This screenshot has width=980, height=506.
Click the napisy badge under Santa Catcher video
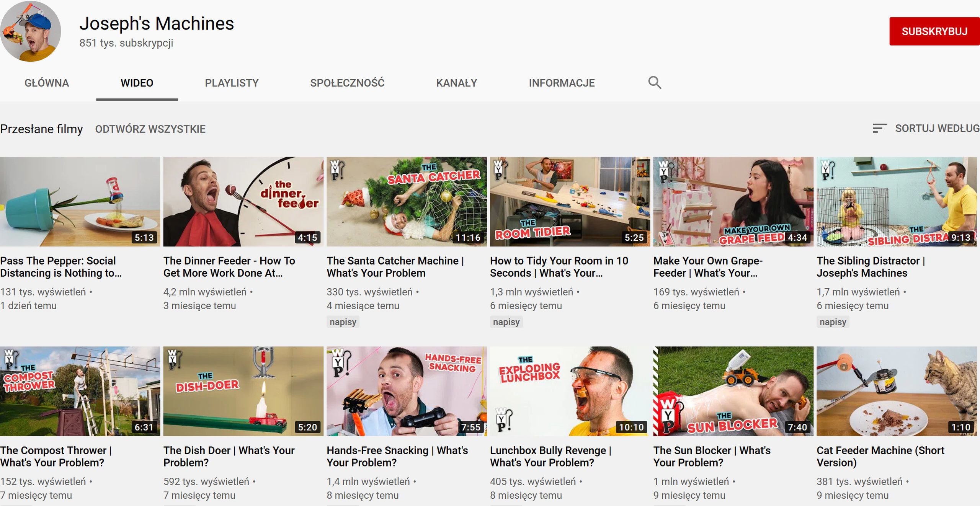coord(343,322)
